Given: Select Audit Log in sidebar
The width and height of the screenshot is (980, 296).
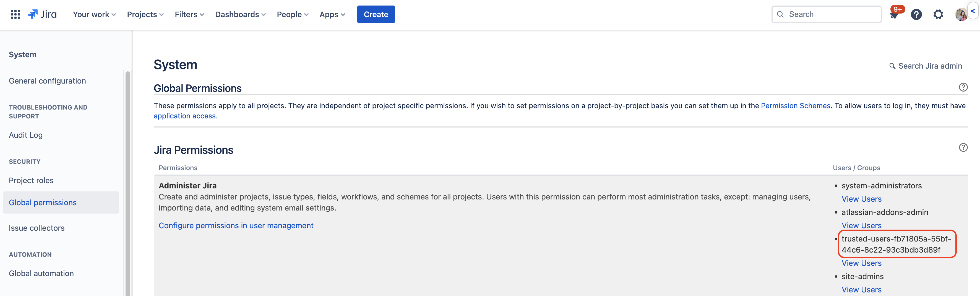Looking at the screenshot, I should pyautogui.click(x=26, y=135).
